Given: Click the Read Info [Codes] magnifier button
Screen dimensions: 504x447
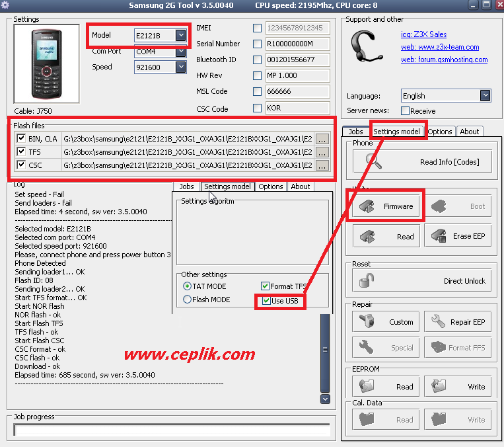Looking at the screenshot, I should (422, 161).
